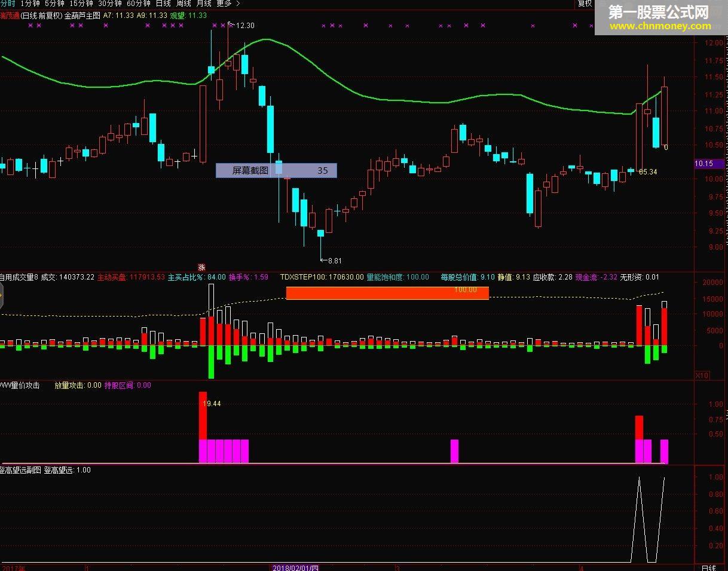Click the 自用成交量8 indicator name

coord(19,277)
